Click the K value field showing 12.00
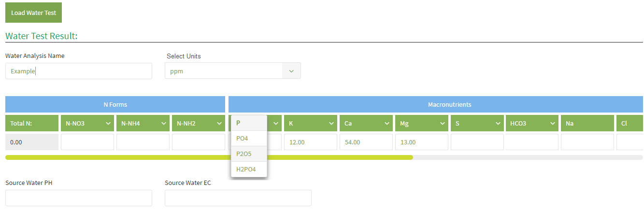 pyautogui.click(x=311, y=142)
